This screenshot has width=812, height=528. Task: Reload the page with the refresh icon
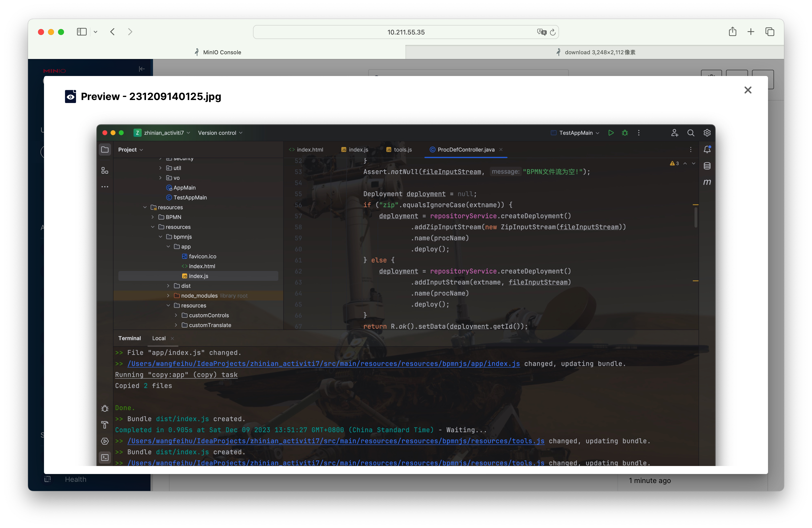(553, 32)
